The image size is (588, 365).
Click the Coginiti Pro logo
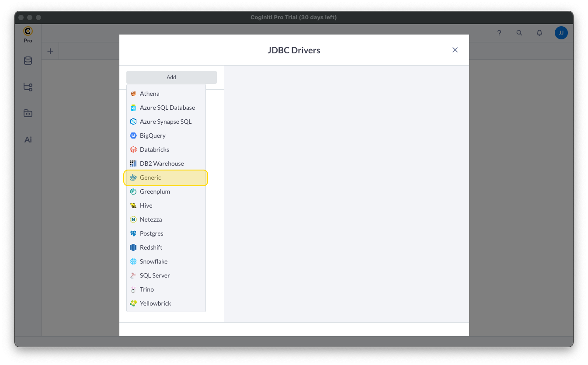click(x=28, y=34)
